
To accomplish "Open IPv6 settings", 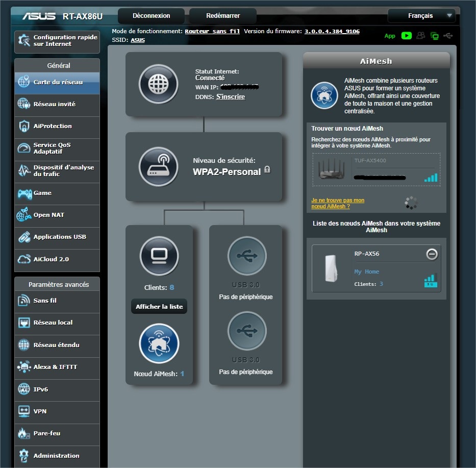I will pyautogui.click(x=57, y=390).
